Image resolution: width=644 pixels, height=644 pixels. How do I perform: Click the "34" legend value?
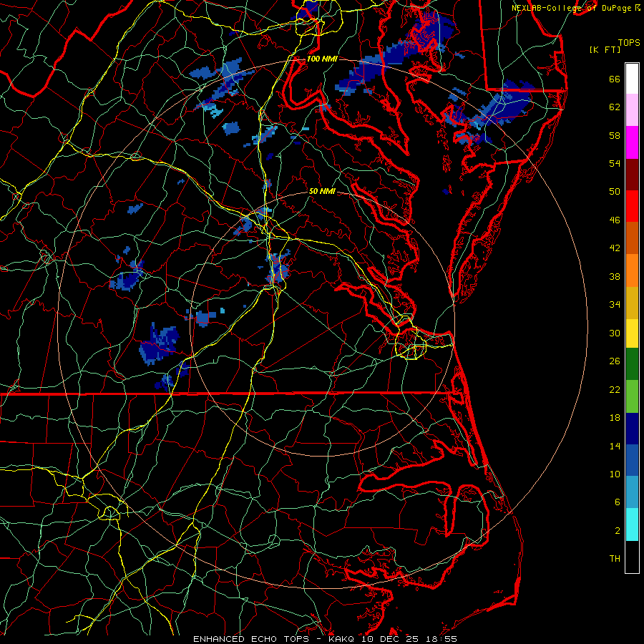pos(615,305)
